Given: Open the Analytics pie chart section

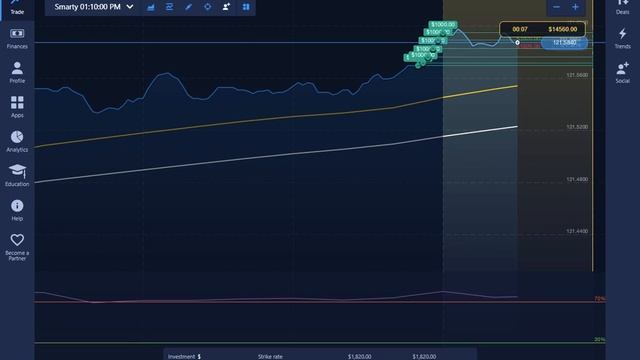Looking at the screenshot, I should (17, 141).
